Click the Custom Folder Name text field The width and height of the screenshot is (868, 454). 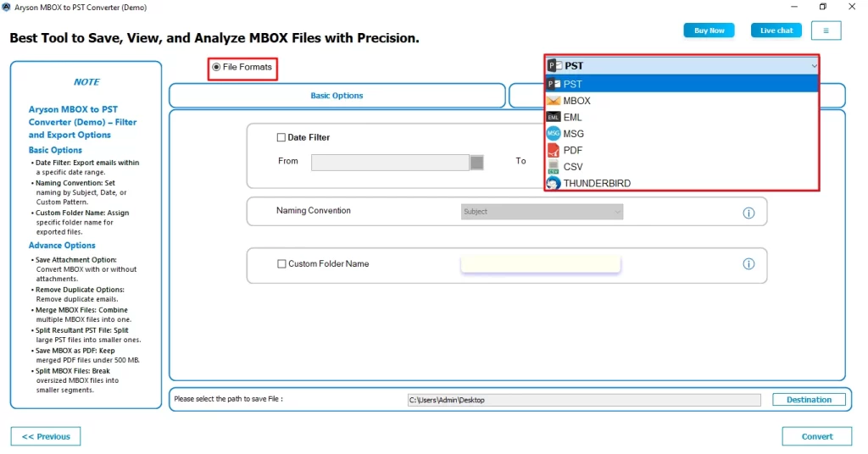point(540,263)
